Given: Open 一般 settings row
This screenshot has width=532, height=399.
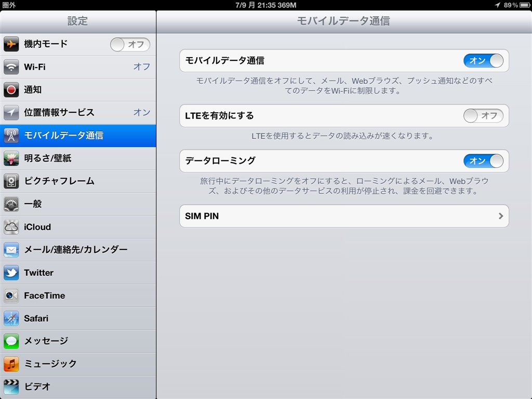Looking at the screenshot, I should pos(78,204).
